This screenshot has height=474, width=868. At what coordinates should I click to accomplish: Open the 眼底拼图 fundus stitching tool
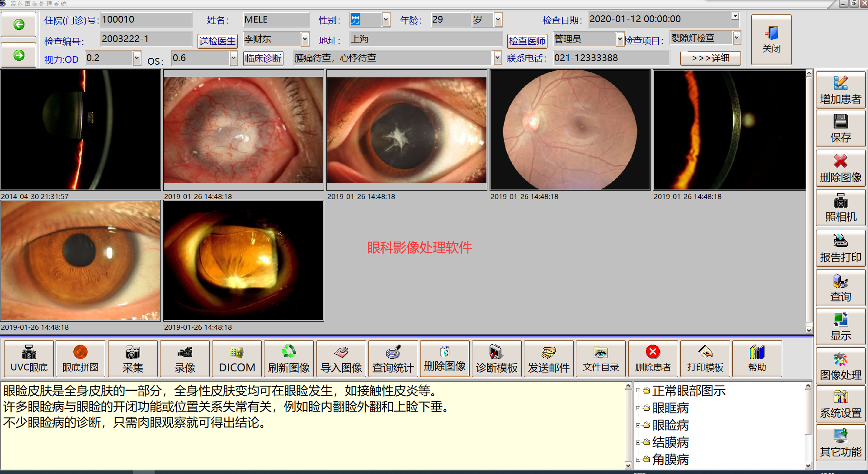coord(80,358)
